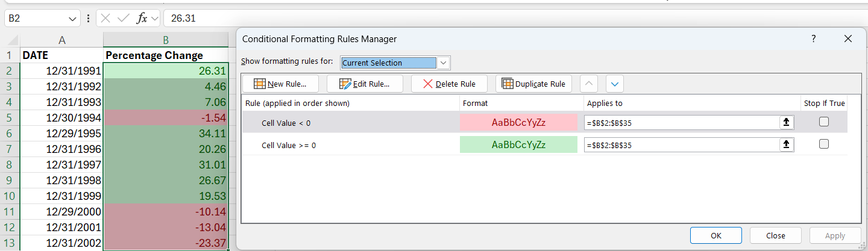Select cell with value -23.37
This screenshot has height=251, width=868.
(166, 243)
